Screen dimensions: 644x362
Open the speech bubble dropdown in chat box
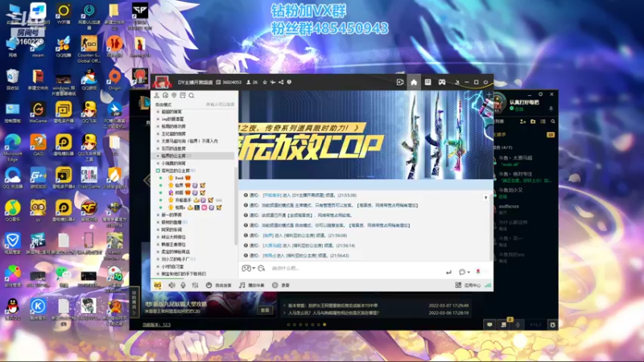464,272
